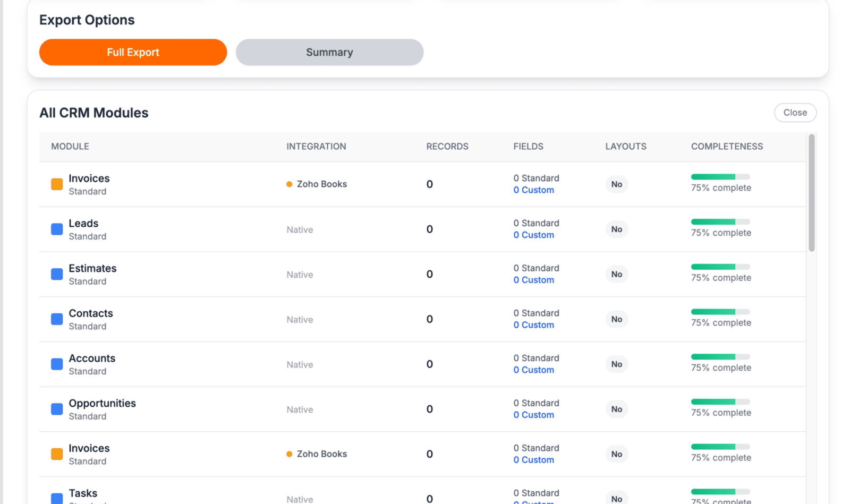The image size is (850, 504).
Task: Click the No layouts badge for Accounts
Action: pyautogui.click(x=616, y=364)
